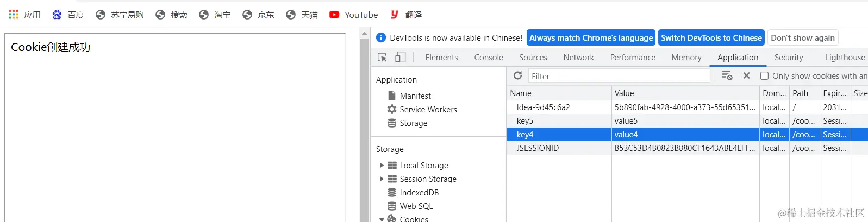Open the YouTube bookmark
This screenshot has width=868, height=222.
[354, 15]
